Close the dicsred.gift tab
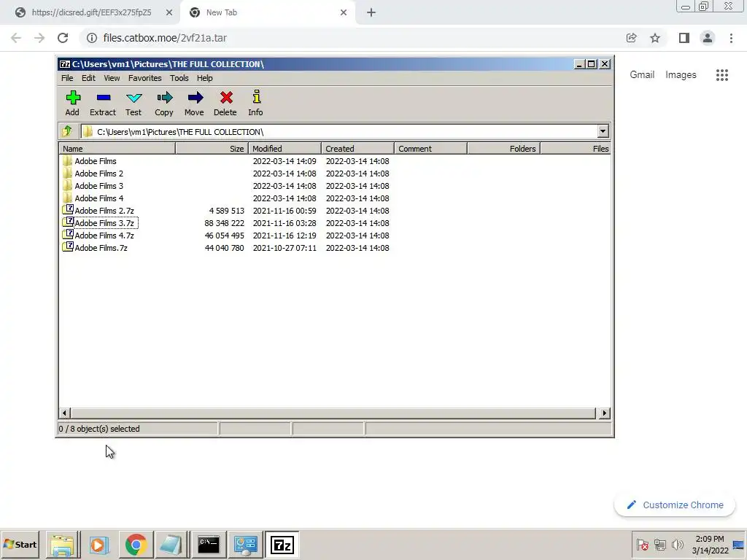This screenshot has height=560, width=747. pos(169,13)
